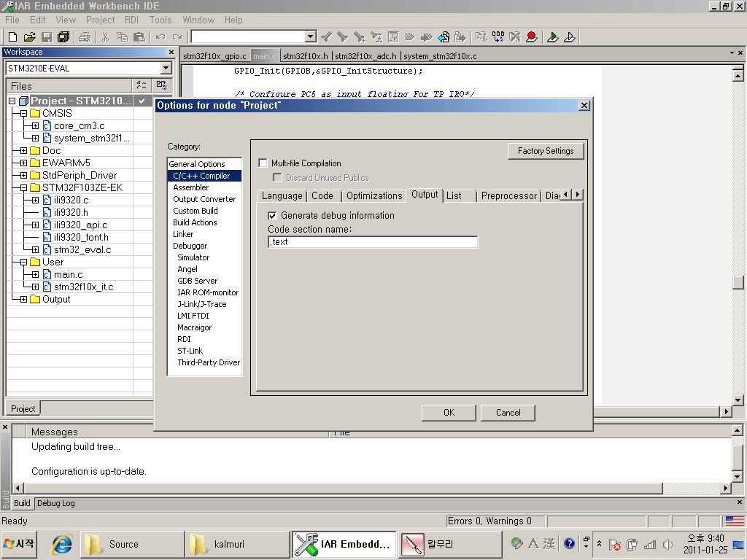Open the STM3210E-EVAL configuration dropdown
This screenshot has width=747, height=560.
pos(166,68)
